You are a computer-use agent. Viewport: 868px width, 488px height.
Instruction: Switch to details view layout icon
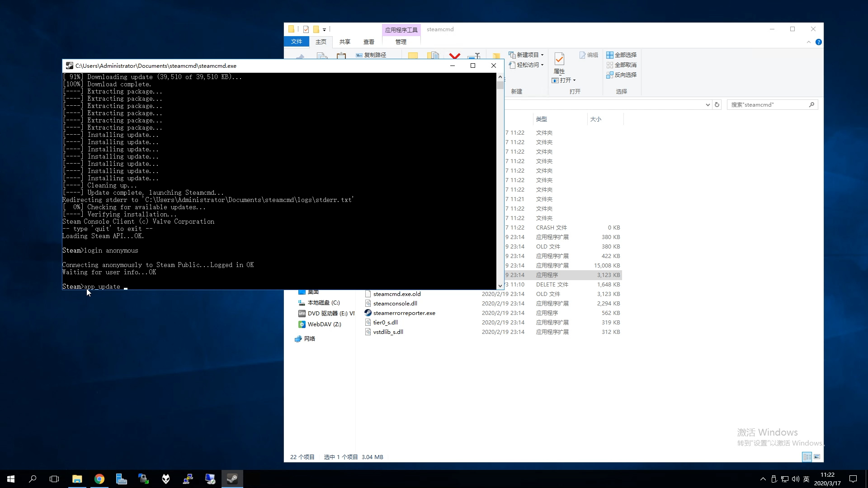(807, 457)
